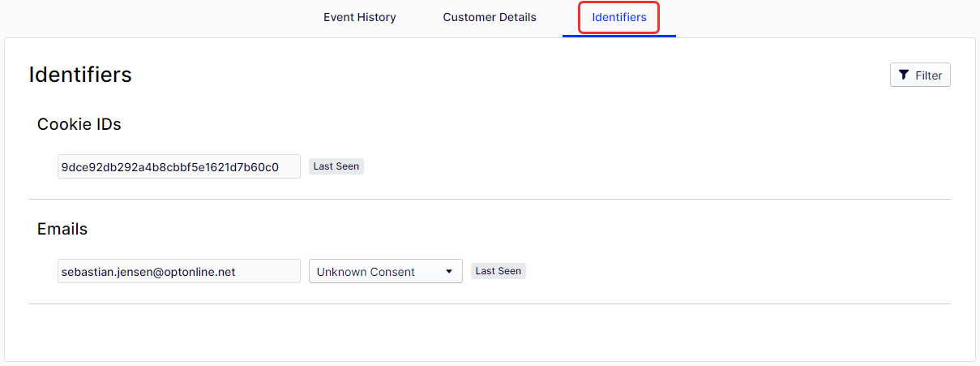Click the "Unknown Consent" text in combo box
This screenshot has width=980, height=366.
pyautogui.click(x=366, y=272)
